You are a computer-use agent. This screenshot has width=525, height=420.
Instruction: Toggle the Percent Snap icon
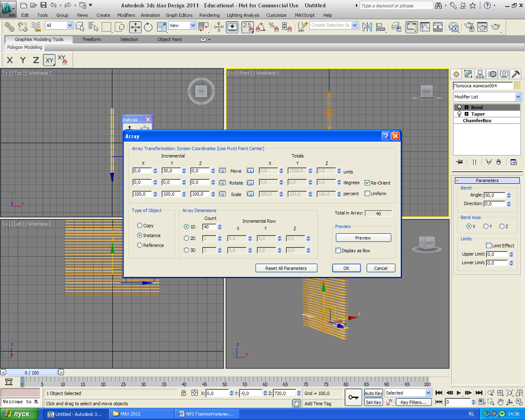[x=274, y=27]
